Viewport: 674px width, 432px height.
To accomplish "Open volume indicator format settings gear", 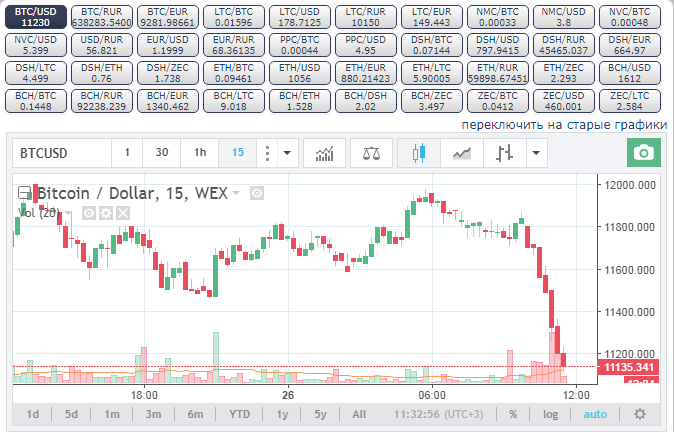I will 106,213.
